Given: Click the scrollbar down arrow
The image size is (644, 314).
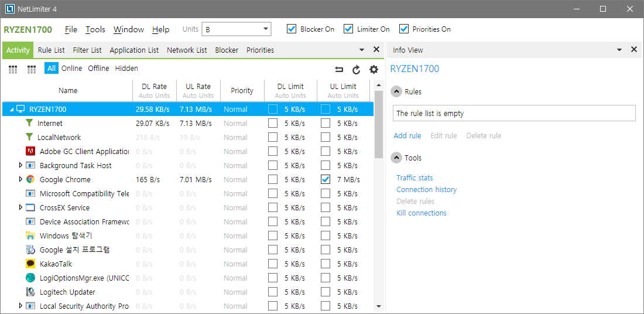Looking at the screenshot, I should pos(379,306).
